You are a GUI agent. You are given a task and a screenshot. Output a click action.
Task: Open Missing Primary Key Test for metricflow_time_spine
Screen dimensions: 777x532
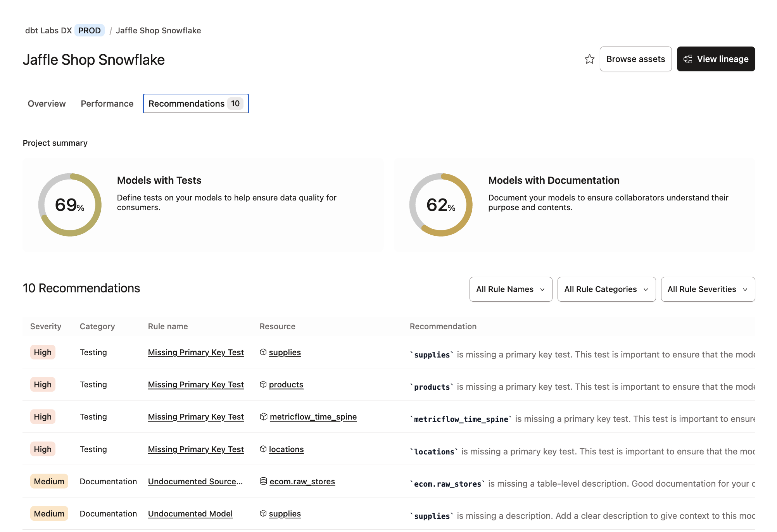(x=196, y=417)
